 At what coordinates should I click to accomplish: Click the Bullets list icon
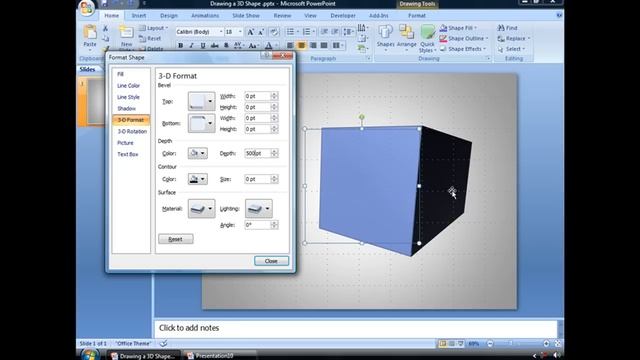[x=291, y=32]
